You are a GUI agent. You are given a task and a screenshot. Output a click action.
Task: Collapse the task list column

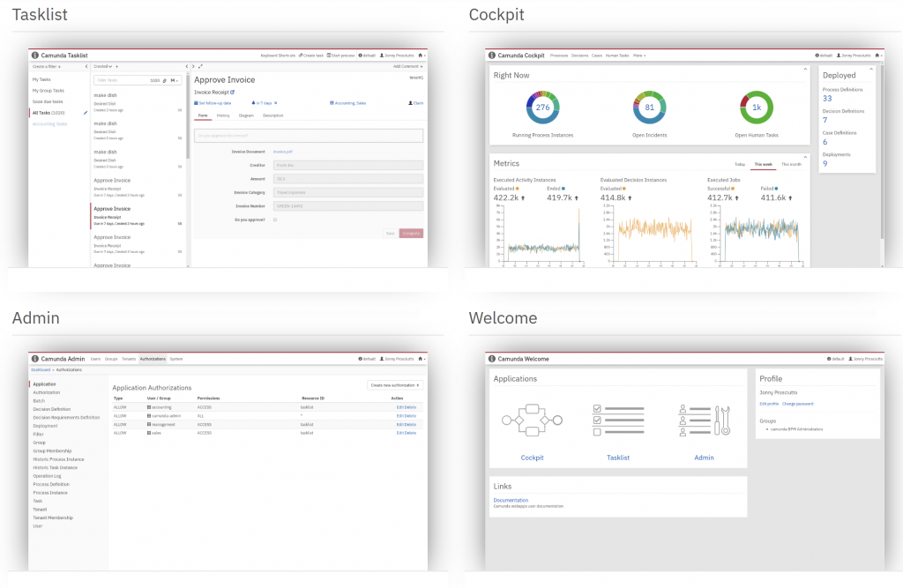(x=187, y=66)
